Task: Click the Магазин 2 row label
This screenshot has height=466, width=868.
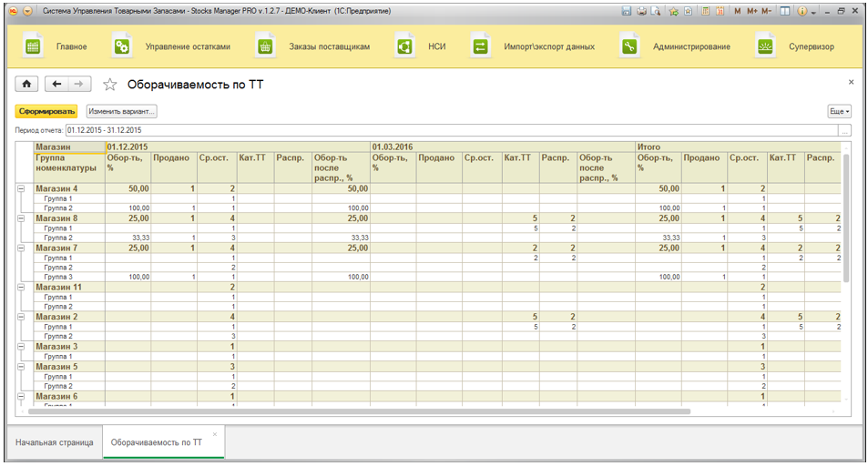Action: (56, 317)
